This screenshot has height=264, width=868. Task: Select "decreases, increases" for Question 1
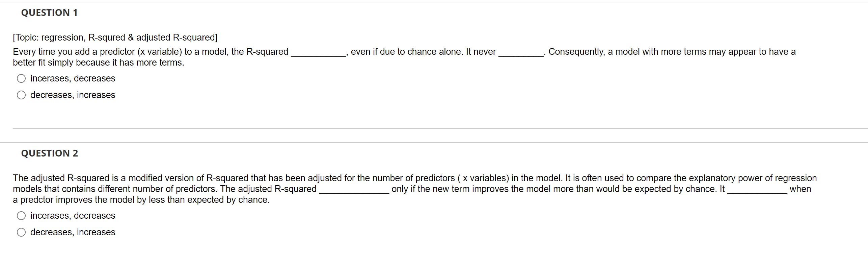coord(73,95)
